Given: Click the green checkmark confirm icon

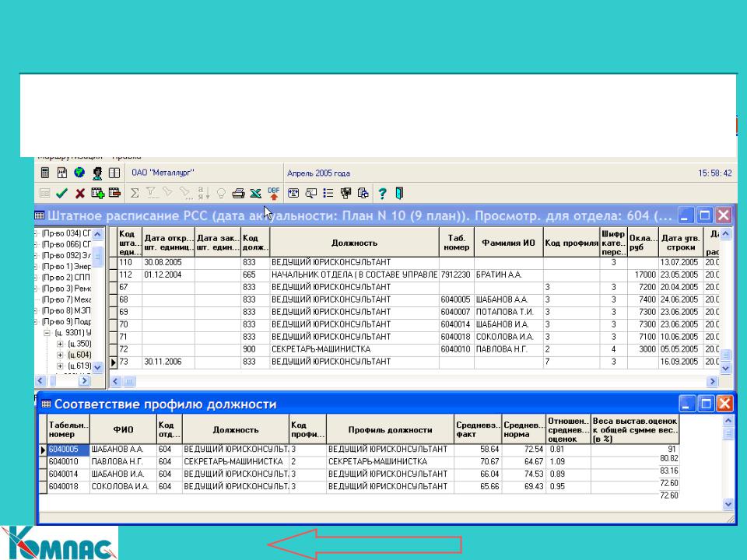Looking at the screenshot, I should pos(61,194).
